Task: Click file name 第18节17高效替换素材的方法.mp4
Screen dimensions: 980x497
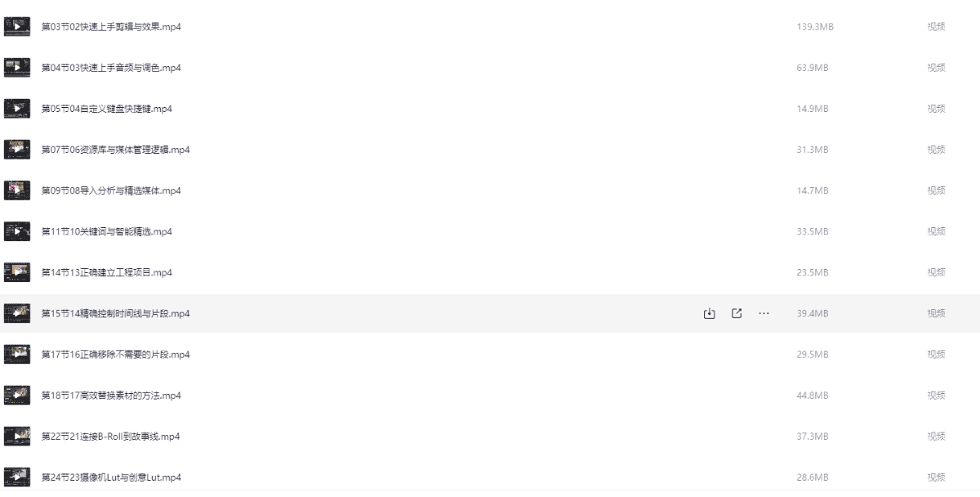Action: coord(111,396)
